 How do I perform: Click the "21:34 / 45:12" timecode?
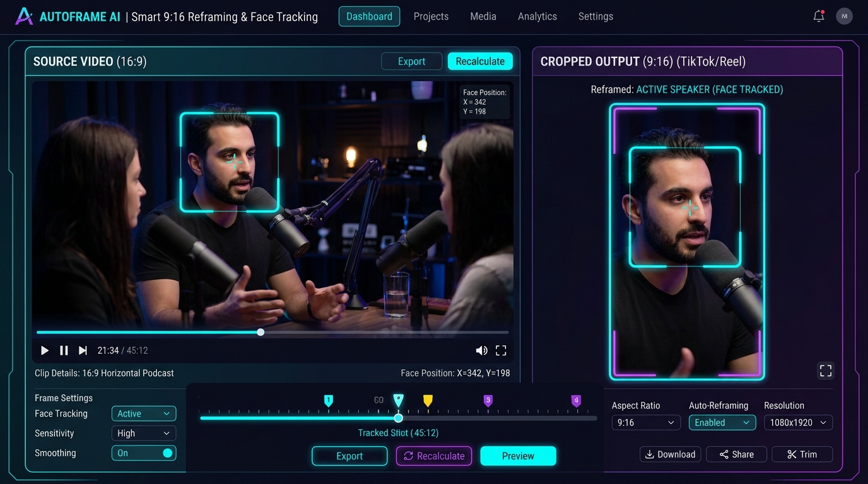(x=123, y=350)
